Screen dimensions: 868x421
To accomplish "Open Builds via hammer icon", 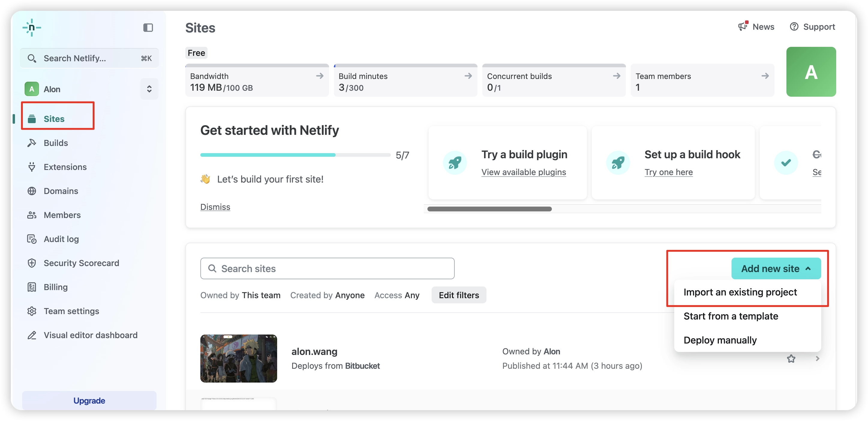I will [32, 143].
